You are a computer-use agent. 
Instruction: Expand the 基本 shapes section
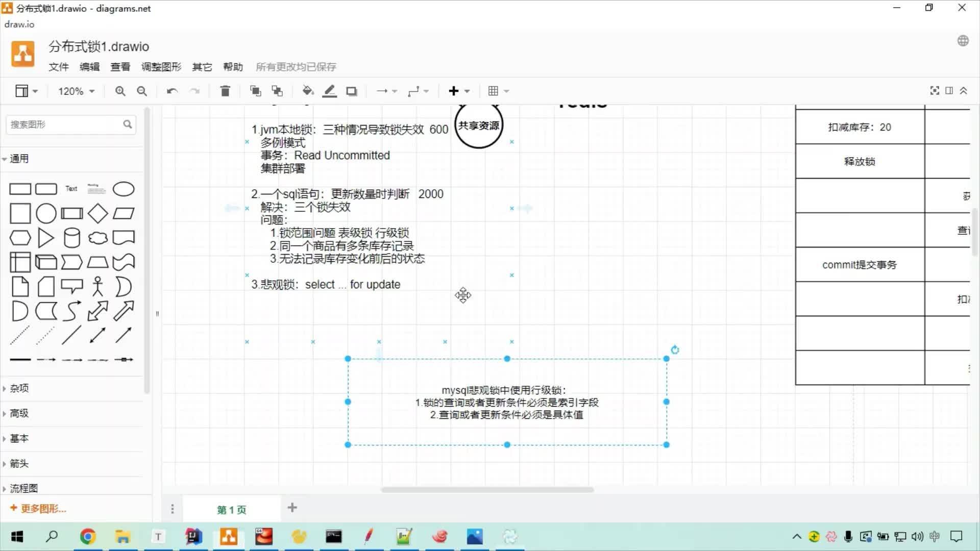[71, 438]
